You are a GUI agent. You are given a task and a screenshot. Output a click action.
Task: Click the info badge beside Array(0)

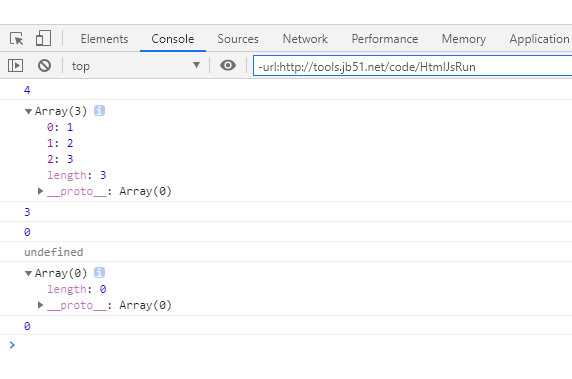(99, 272)
